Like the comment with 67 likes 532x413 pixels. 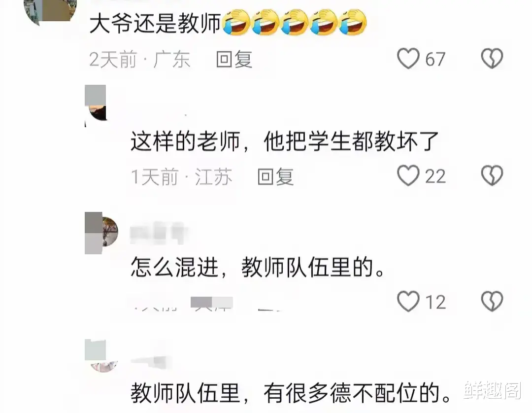tap(408, 59)
